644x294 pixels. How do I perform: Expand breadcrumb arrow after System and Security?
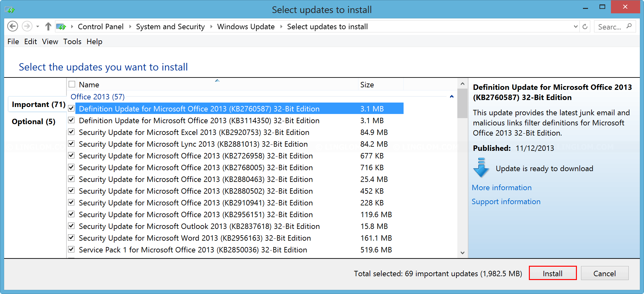pyautogui.click(x=211, y=27)
